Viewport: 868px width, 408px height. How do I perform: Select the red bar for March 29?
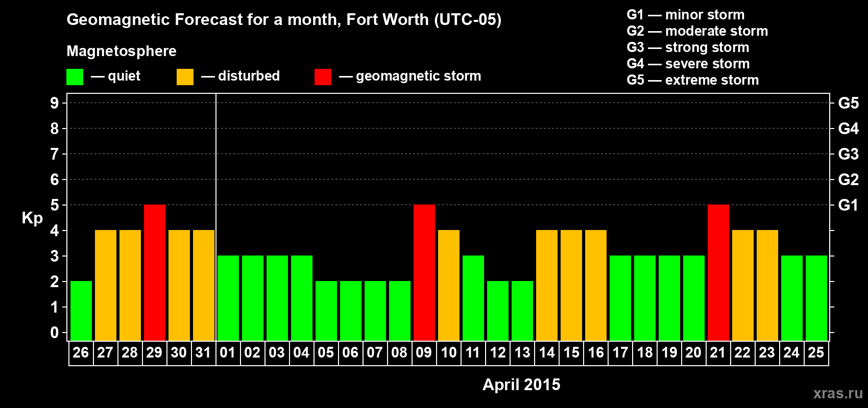[x=155, y=272]
